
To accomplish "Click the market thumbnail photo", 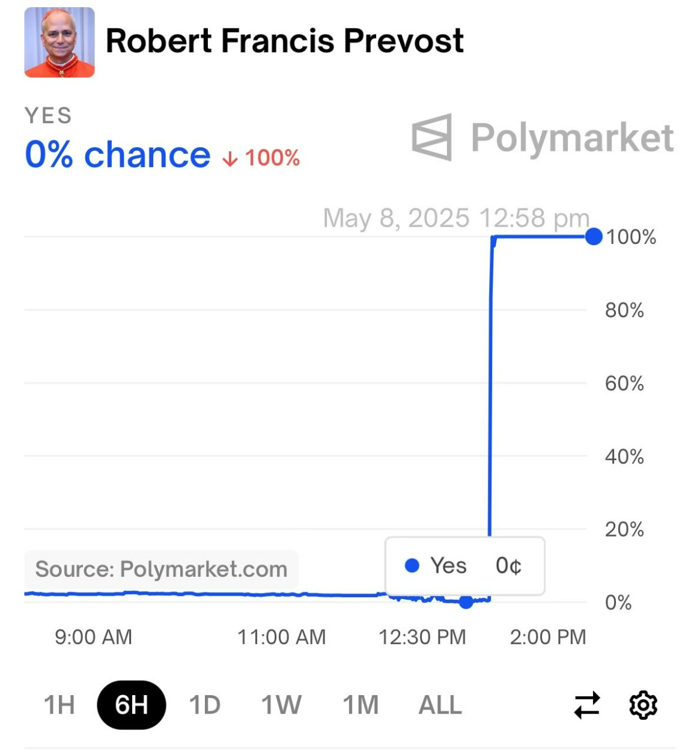I will point(59,43).
